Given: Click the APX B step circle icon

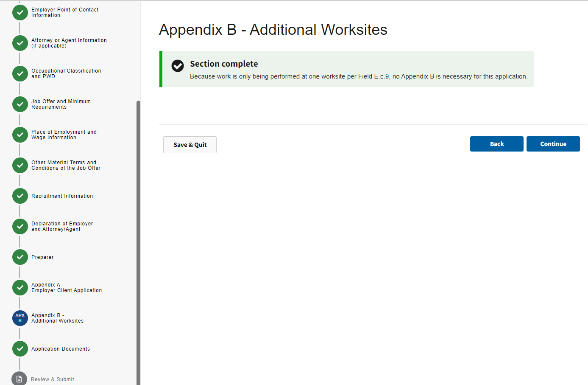Looking at the screenshot, I should (20, 318).
